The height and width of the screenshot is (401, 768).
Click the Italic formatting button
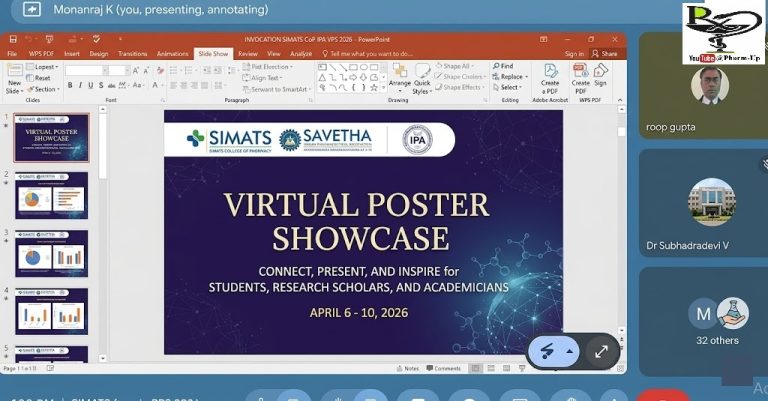pyautogui.click(x=80, y=86)
